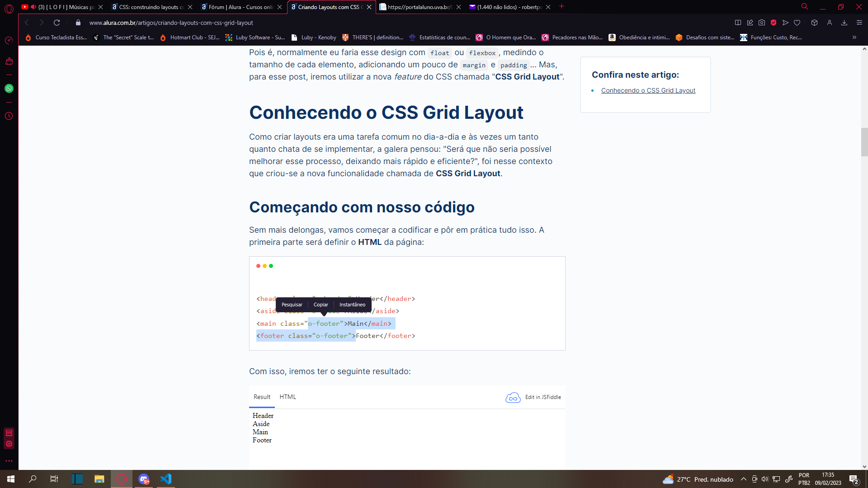Open Curso Tecladista Ess... bookmark

tap(56, 38)
